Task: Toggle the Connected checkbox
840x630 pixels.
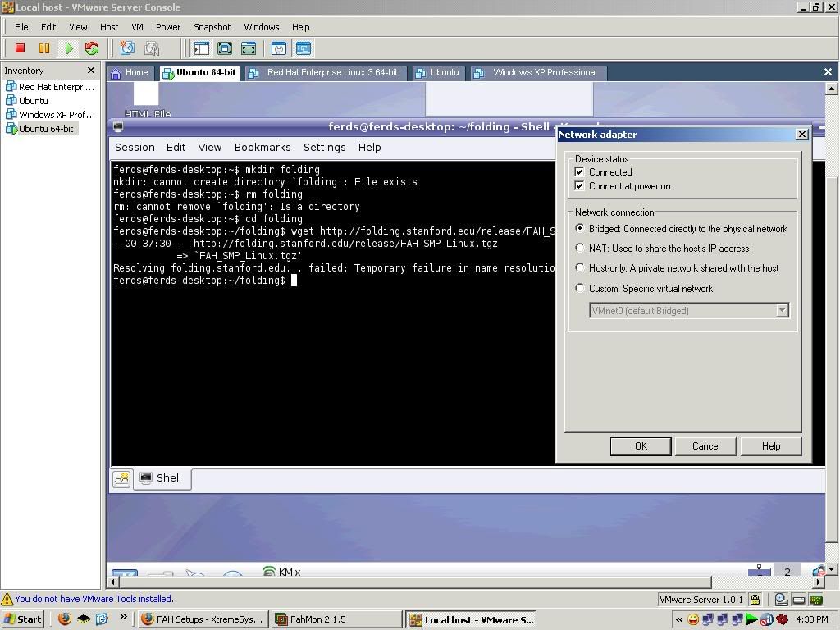Action: (579, 171)
